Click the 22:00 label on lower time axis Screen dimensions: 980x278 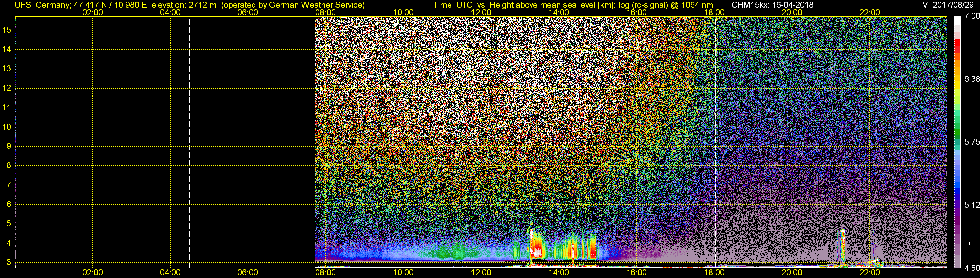point(870,273)
